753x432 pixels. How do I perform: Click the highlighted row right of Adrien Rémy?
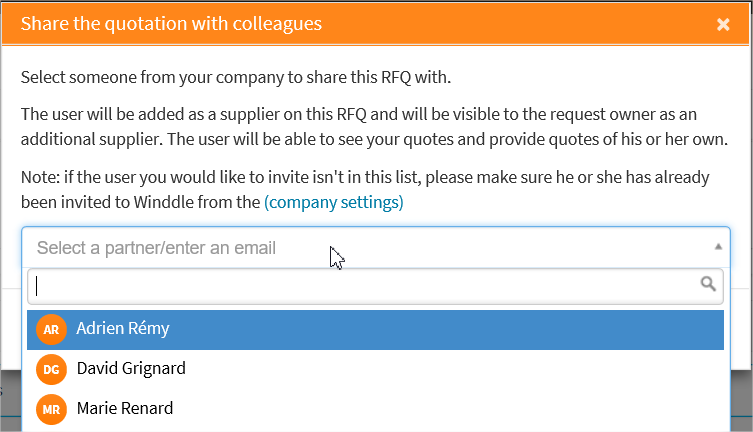450,329
